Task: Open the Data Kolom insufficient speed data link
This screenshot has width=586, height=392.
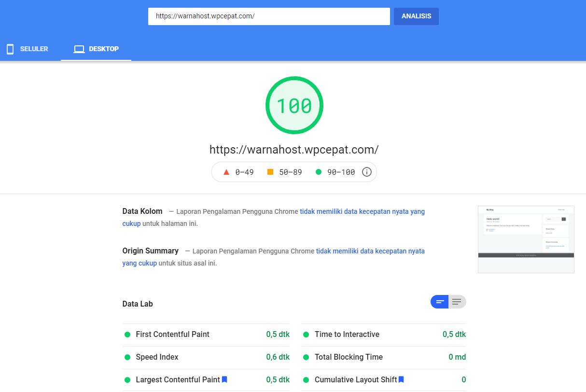Action: (x=362, y=211)
